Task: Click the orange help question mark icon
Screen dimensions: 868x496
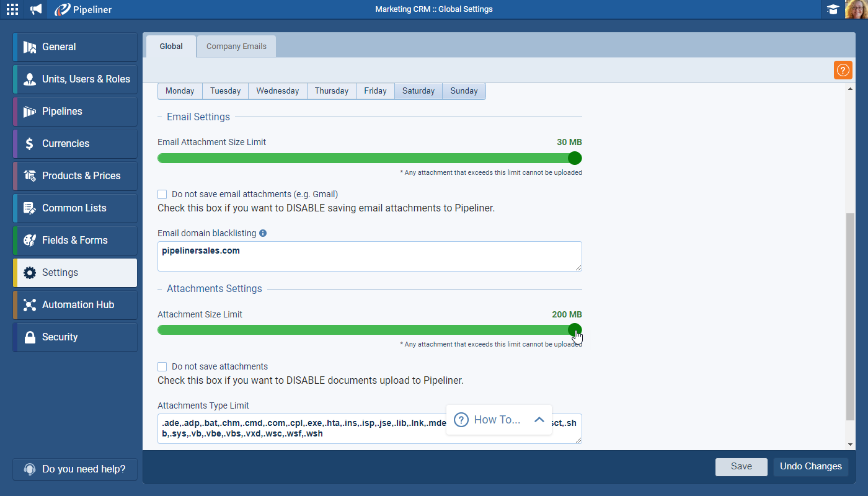Action: coord(843,70)
